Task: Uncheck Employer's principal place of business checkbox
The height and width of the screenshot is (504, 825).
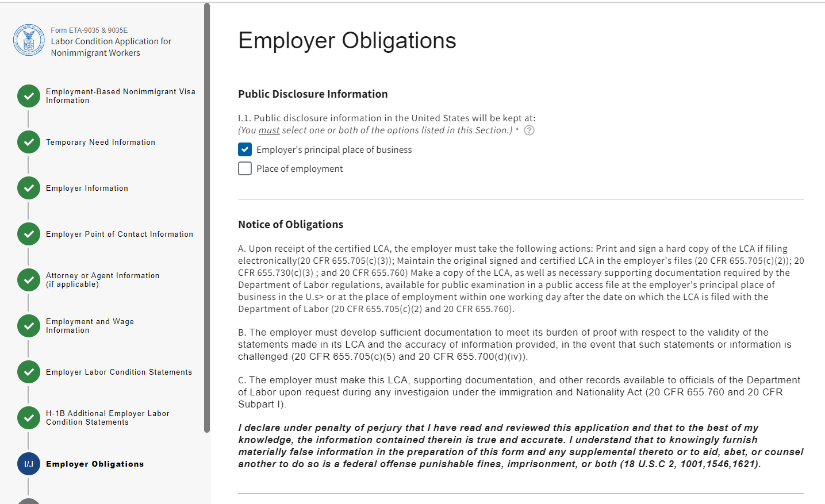Action: tap(245, 150)
